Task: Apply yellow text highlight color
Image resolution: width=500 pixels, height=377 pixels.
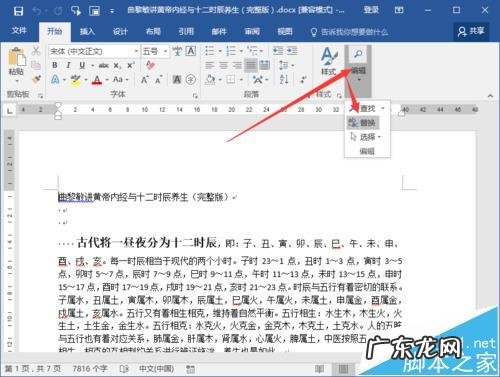Action: pos(76,80)
